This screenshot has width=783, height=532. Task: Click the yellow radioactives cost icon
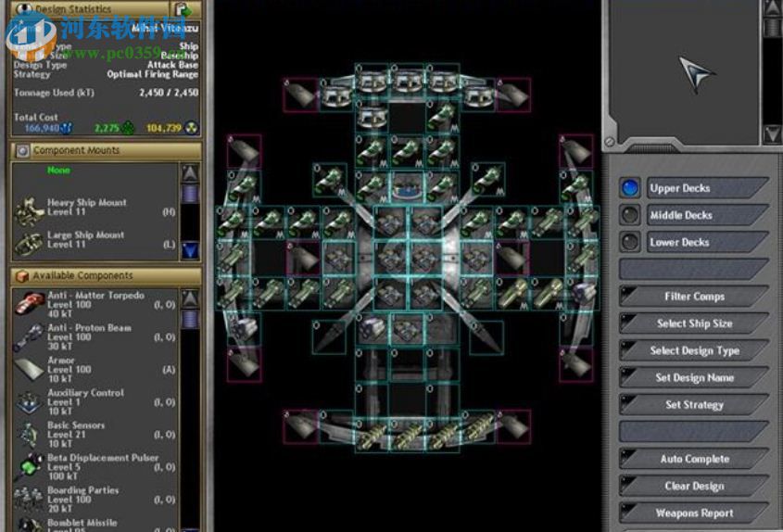(192, 129)
